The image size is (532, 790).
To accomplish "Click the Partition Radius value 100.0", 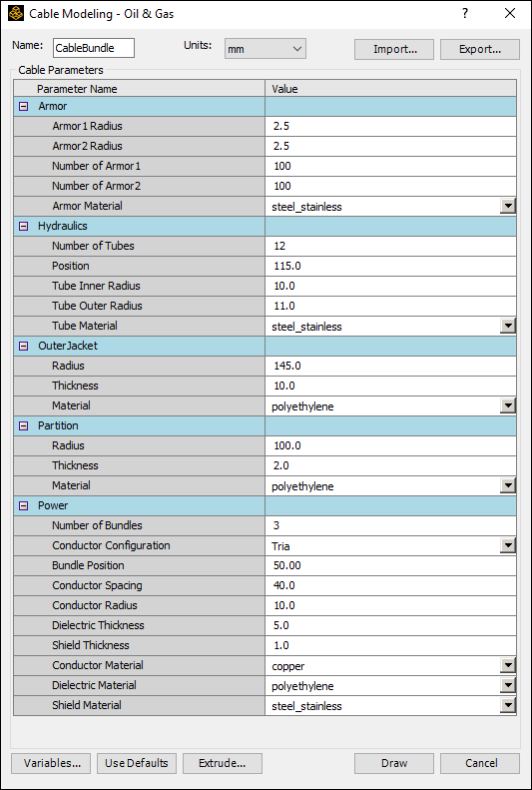I will (390, 445).
